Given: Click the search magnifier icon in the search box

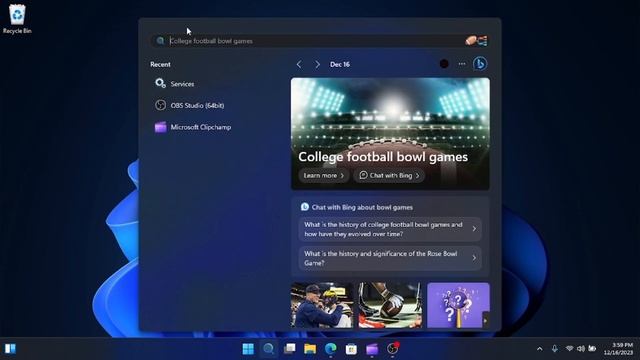Looking at the screenshot, I should click(160, 41).
